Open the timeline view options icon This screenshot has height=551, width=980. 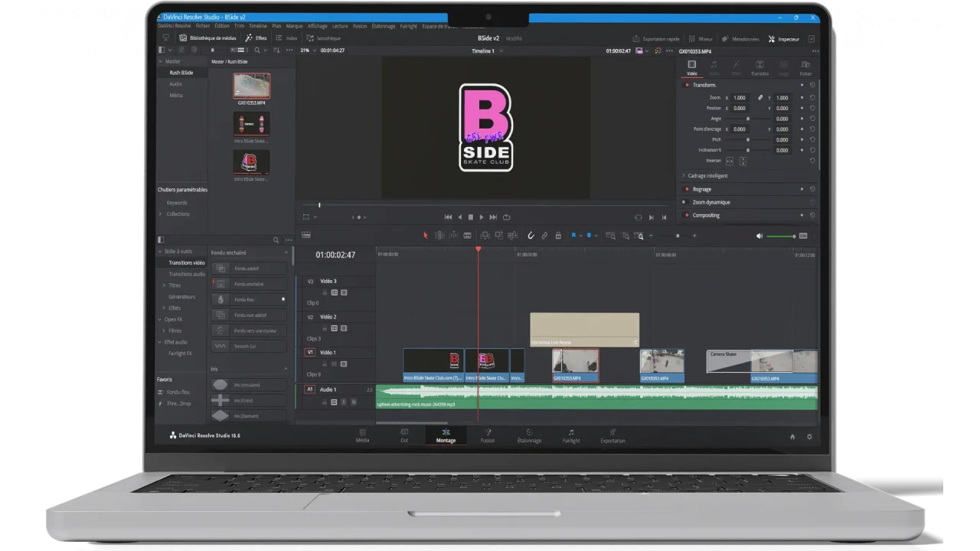(306, 236)
